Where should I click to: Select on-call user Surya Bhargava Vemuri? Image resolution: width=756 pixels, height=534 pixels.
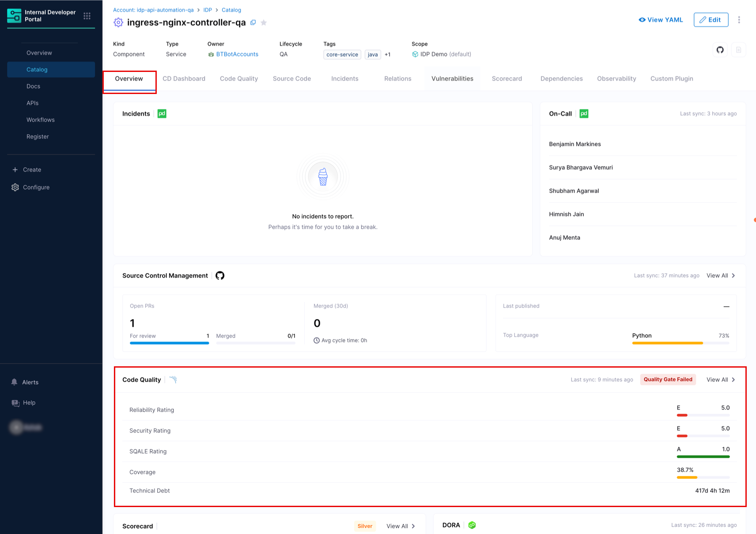pyautogui.click(x=581, y=167)
